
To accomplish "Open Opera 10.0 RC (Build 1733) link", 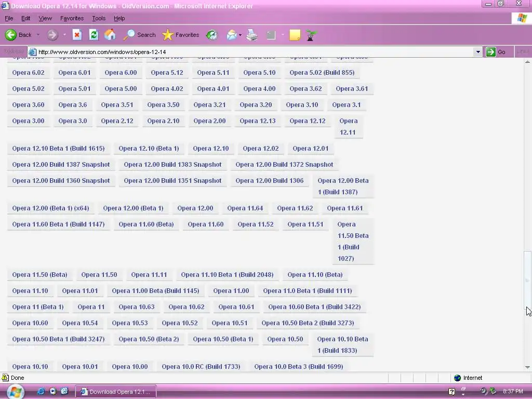I will coord(201,366).
